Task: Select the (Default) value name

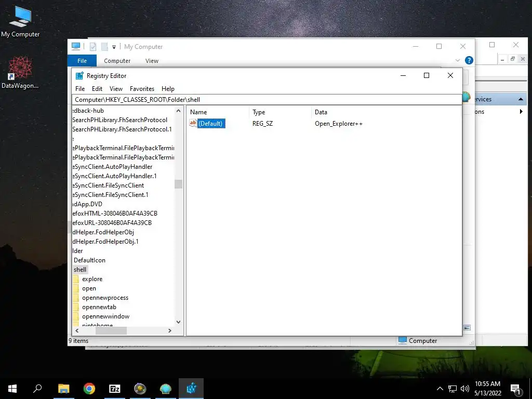Action: click(x=211, y=124)
